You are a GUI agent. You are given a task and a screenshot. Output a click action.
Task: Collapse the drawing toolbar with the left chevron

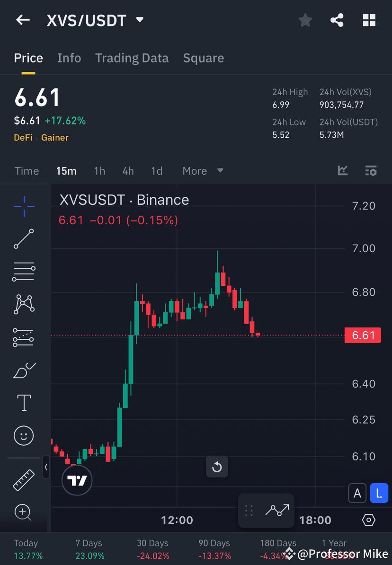coord(46,468)
